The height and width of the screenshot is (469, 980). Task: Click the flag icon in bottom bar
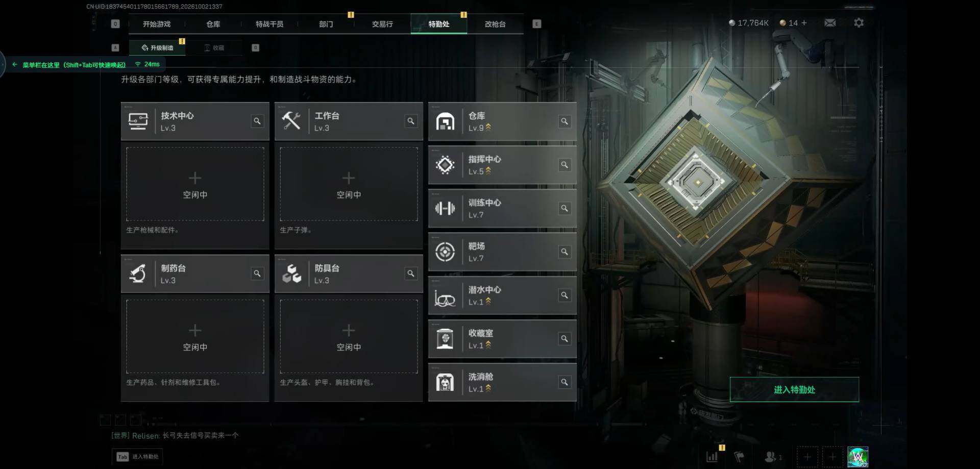click(x=739, y=457)
